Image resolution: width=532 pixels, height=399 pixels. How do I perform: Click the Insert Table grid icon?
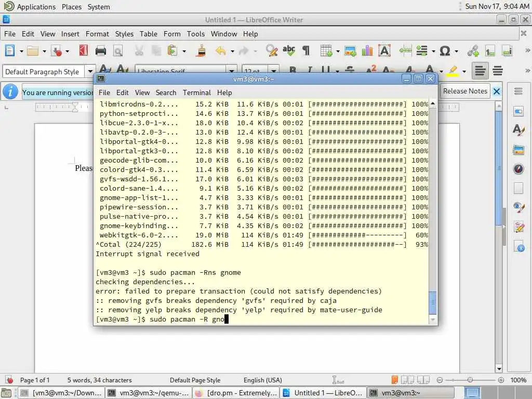click(326, 51)
